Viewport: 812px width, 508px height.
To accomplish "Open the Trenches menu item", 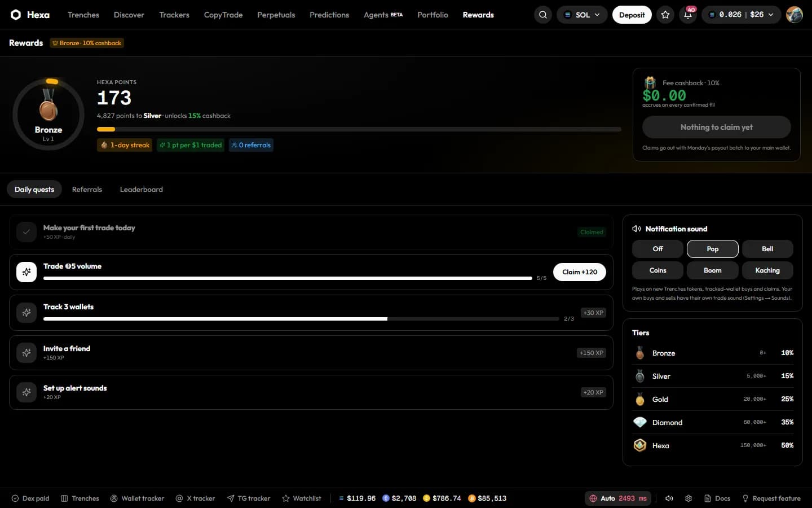I will [83, 15].
